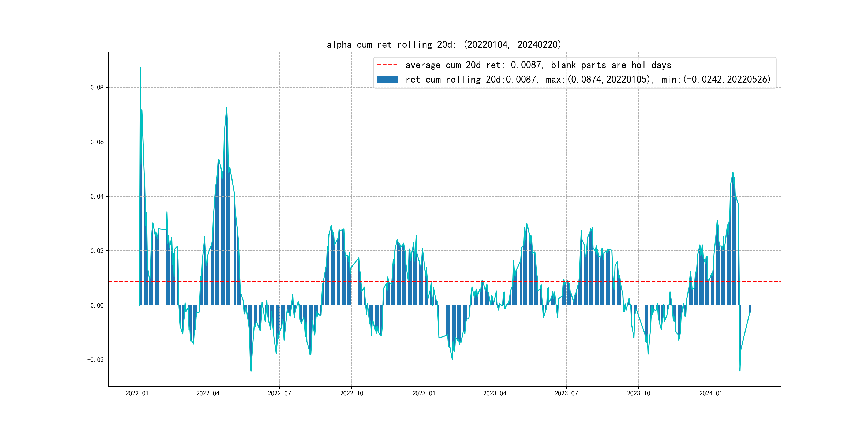Click the 0.06 y-axis tick label
The height and width of the screenshot is (434, 868).
tap(97, 142)
